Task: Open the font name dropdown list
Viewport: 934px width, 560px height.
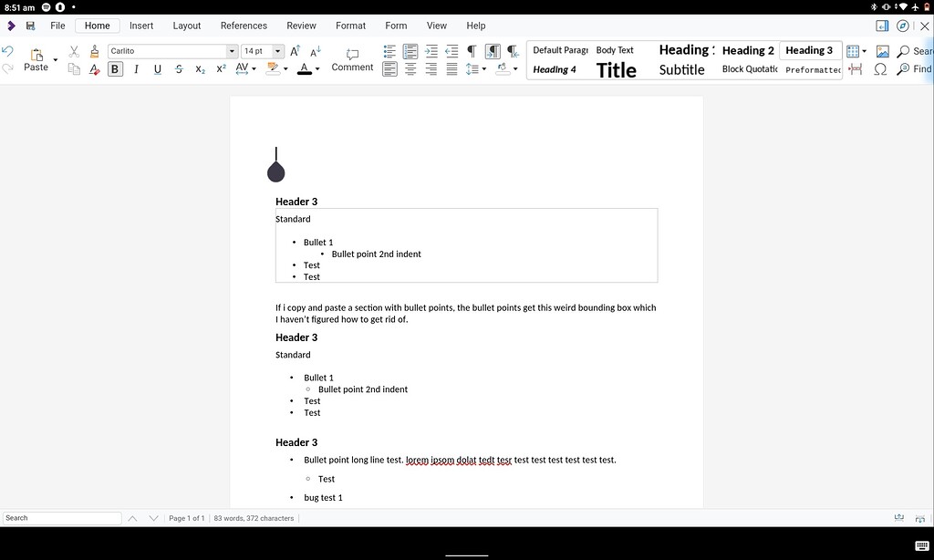Action: click(x=232, y=51)
